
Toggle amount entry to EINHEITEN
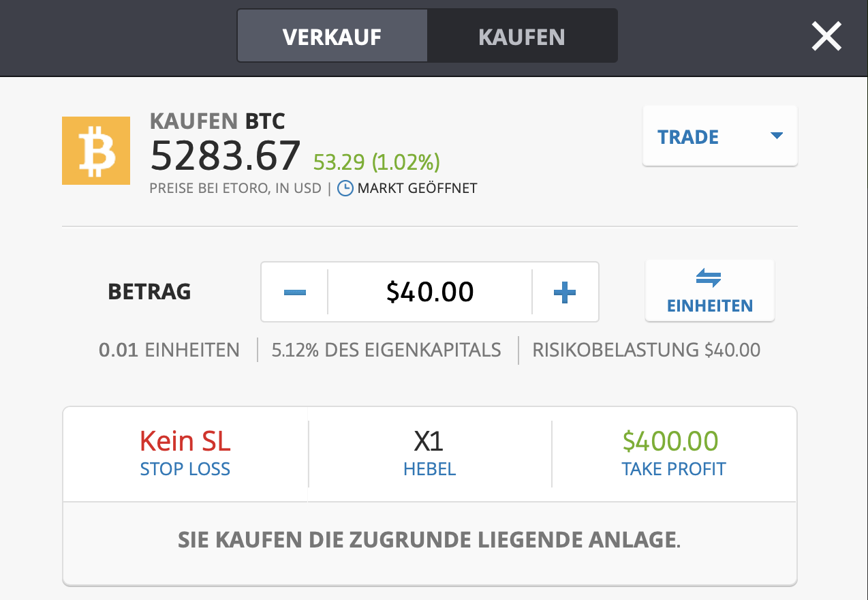[x=709, y=291]
